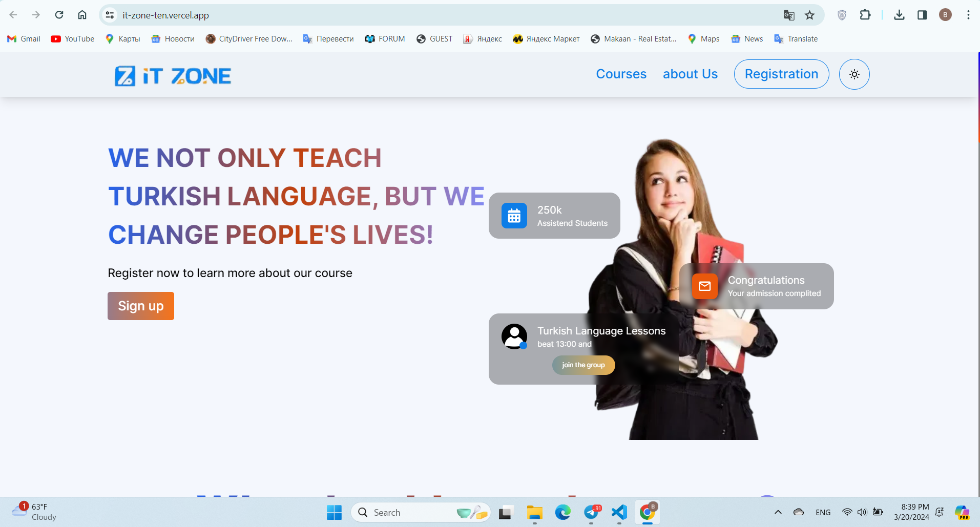Click the Registration button
The height and width of the screenshot is (527, 980).
pos(781,74)
